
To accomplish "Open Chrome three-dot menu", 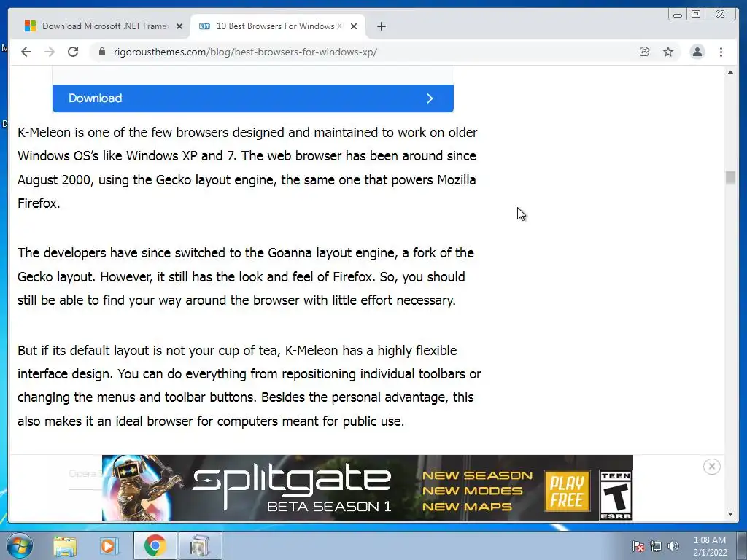I will click(721, 52).
